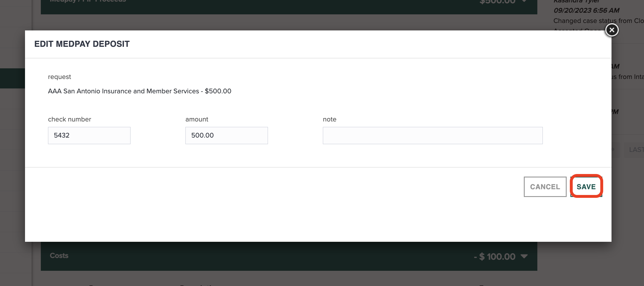Viewport: 644px width, 286px height.
Task: Click the CANCEL button
Action: tap(545, 187)
